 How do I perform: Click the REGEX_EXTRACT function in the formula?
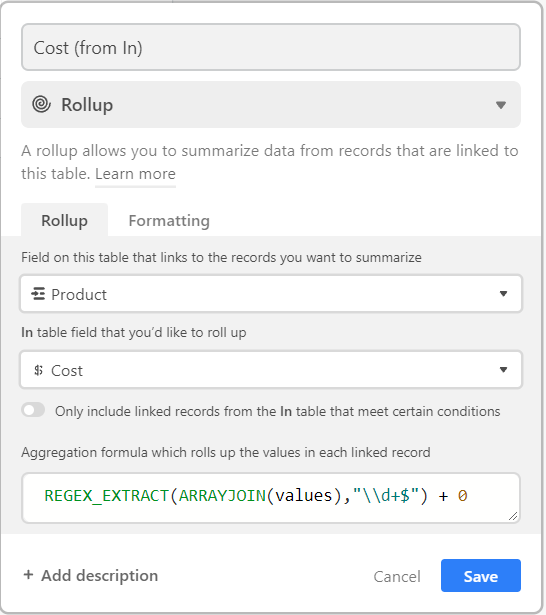(x=106, y=496)
